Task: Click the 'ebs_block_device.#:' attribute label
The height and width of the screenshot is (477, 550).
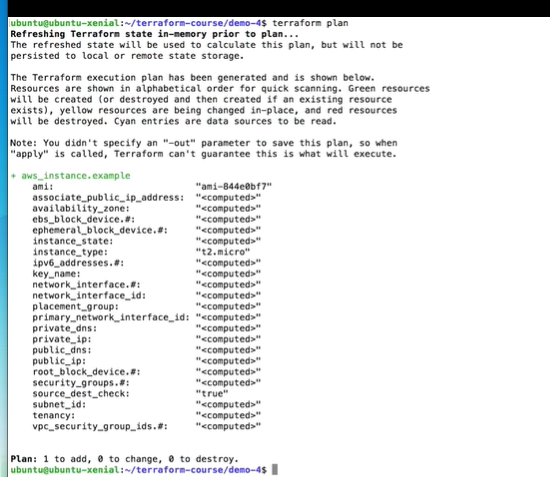Action: [84, 219]
